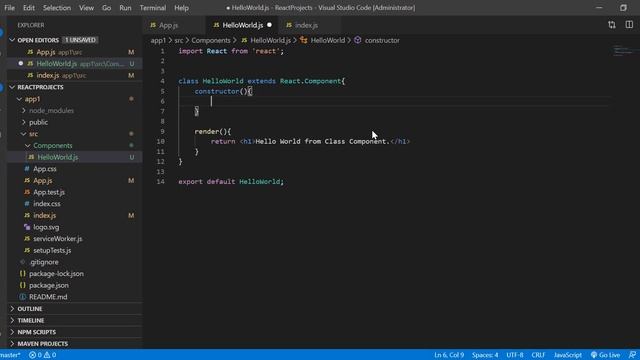Screen dimensions: 640x360
Task: Click minimap code preview
Action: tap(623, 51)
